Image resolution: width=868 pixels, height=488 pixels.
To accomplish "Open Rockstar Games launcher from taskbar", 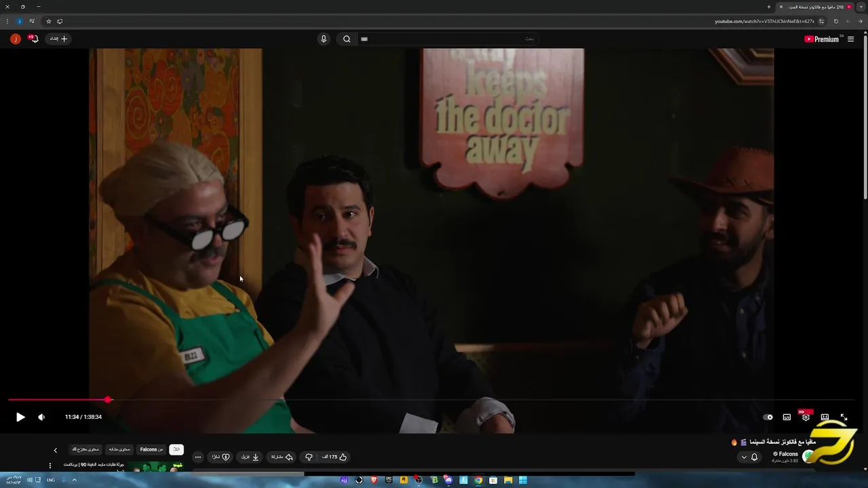I will coord(403,480).
